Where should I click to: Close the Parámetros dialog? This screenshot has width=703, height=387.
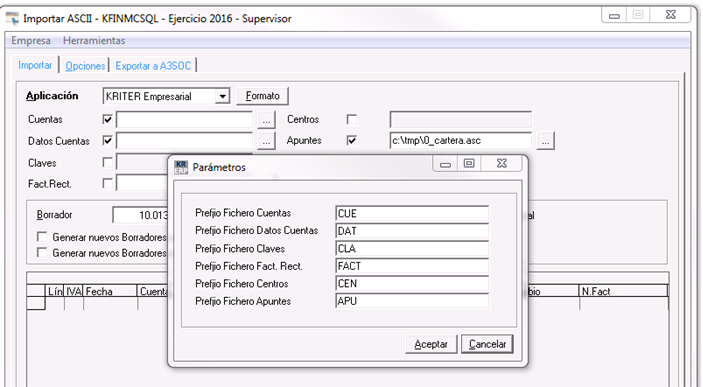[x=501, y=163]
